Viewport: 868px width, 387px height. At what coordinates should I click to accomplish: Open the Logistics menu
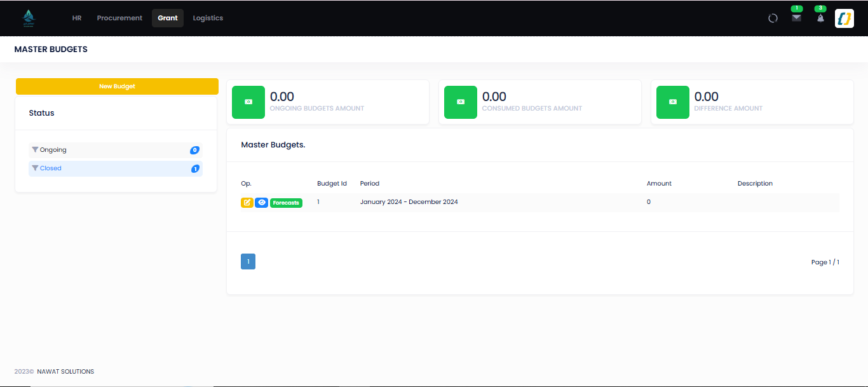(x=208, y=18)
